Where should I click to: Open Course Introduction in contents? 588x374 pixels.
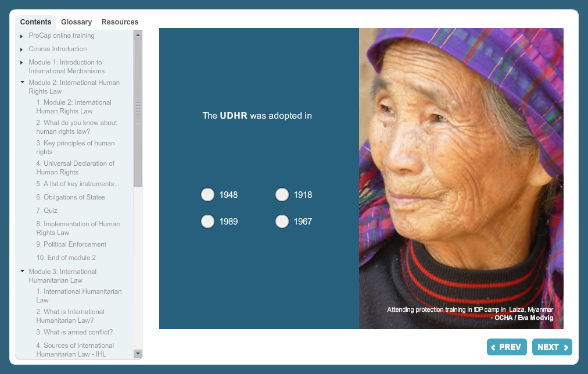[58, 49]
